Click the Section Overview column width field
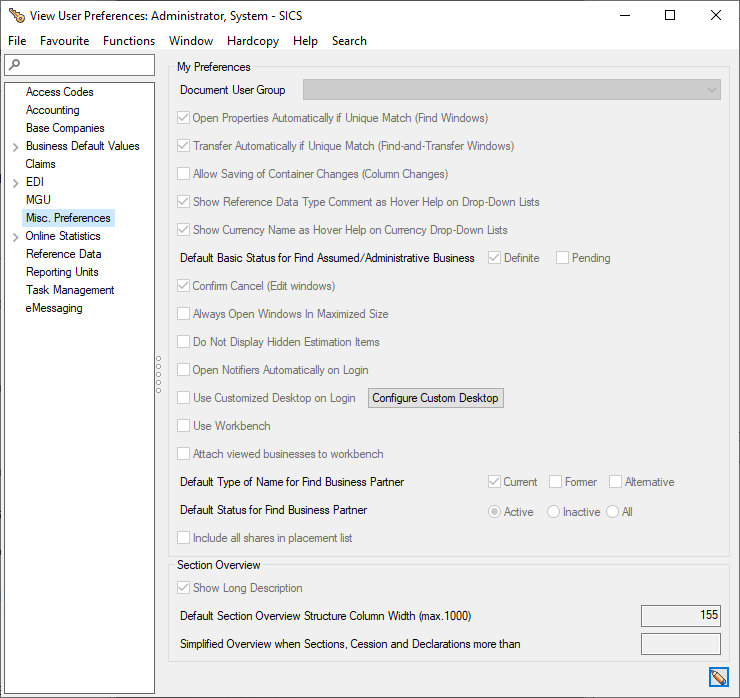 pos(680,616)
